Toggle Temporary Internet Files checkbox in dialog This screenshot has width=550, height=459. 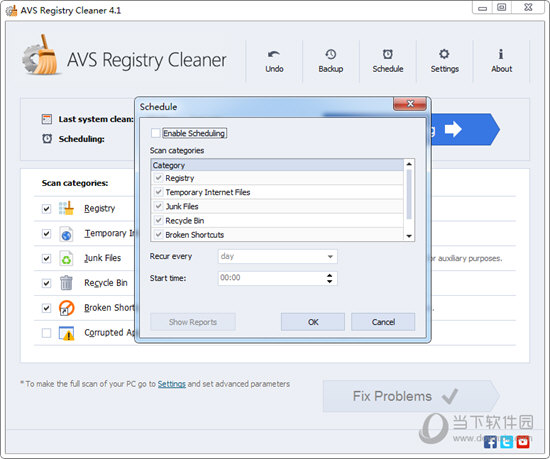click(159, 192)
